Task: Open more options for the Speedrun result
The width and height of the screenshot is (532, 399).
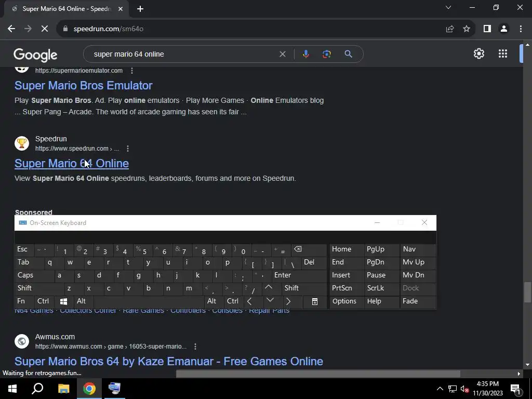Action: tap(128, 149)
